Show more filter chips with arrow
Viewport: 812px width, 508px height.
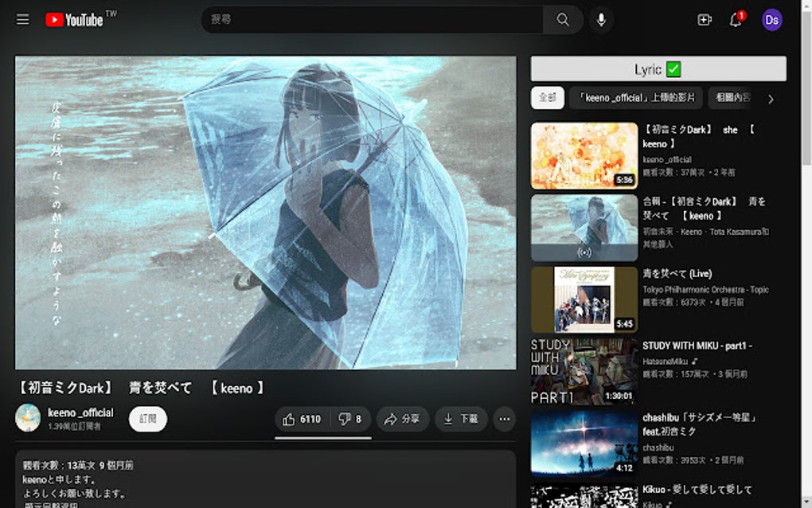pyautogui.click(x=771, y=99)
